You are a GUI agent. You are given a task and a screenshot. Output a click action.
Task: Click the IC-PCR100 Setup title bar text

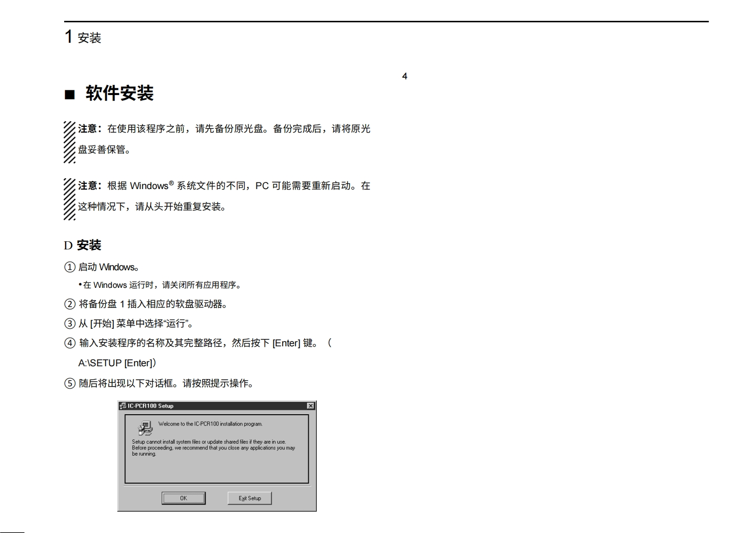coord(151,406)
